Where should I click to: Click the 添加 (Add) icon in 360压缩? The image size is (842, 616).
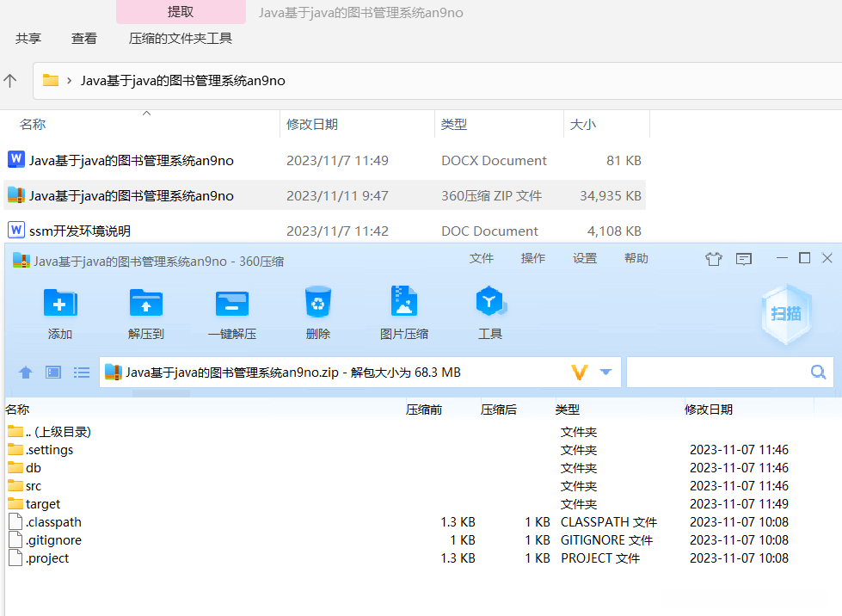point(60,304)
